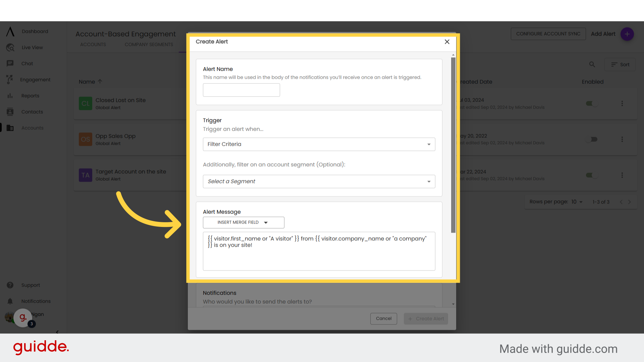Change rows per page dropdown

tap(577, 202)
